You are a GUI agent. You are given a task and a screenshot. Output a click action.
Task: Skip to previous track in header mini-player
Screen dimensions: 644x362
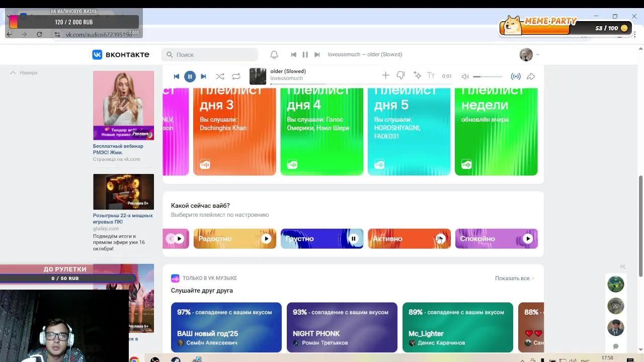293,54
